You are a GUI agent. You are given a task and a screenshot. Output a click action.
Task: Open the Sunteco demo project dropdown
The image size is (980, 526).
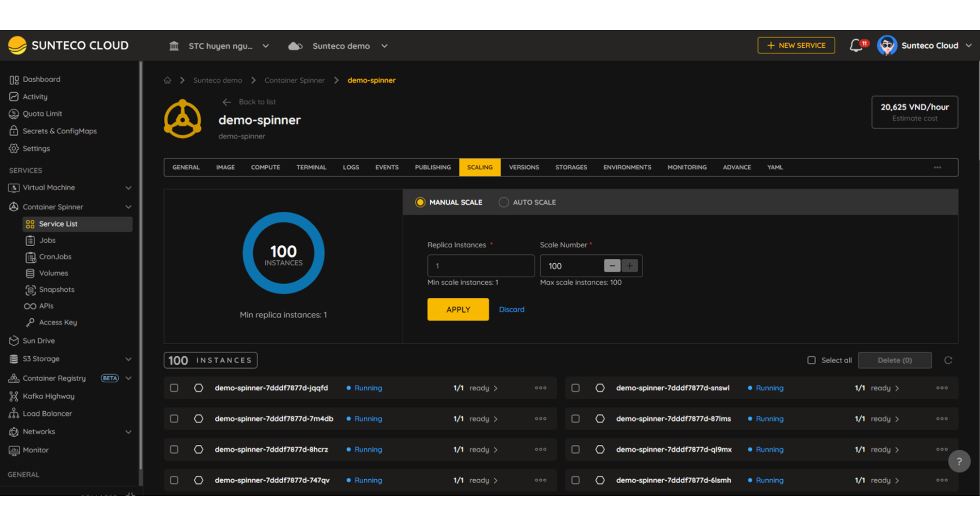[x=338, y=46]
